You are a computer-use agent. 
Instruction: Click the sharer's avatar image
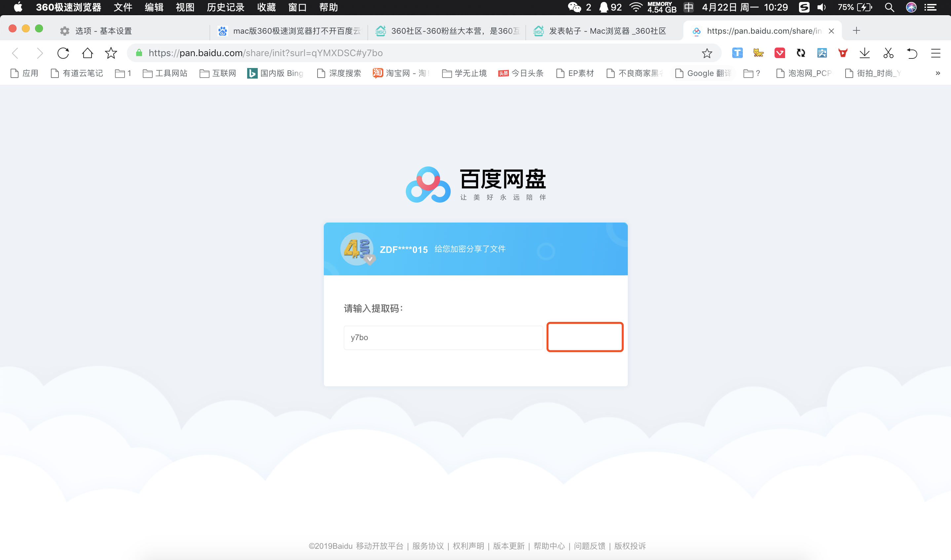point(357,249)
